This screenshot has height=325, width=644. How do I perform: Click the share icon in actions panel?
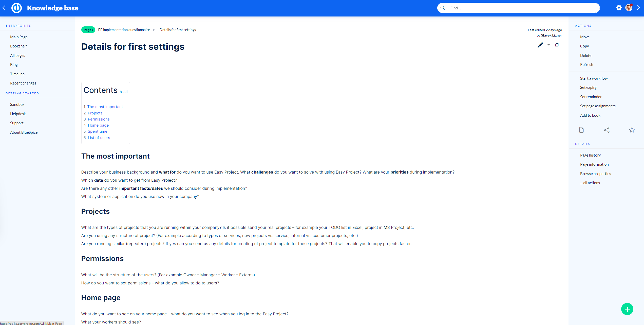tap(606, 129)
